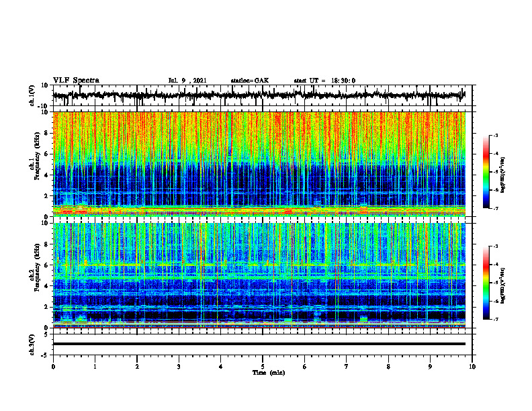The image size is (532, 411).
Task: Click the "VLF Spectra" plot title
Action: point(76,81)
